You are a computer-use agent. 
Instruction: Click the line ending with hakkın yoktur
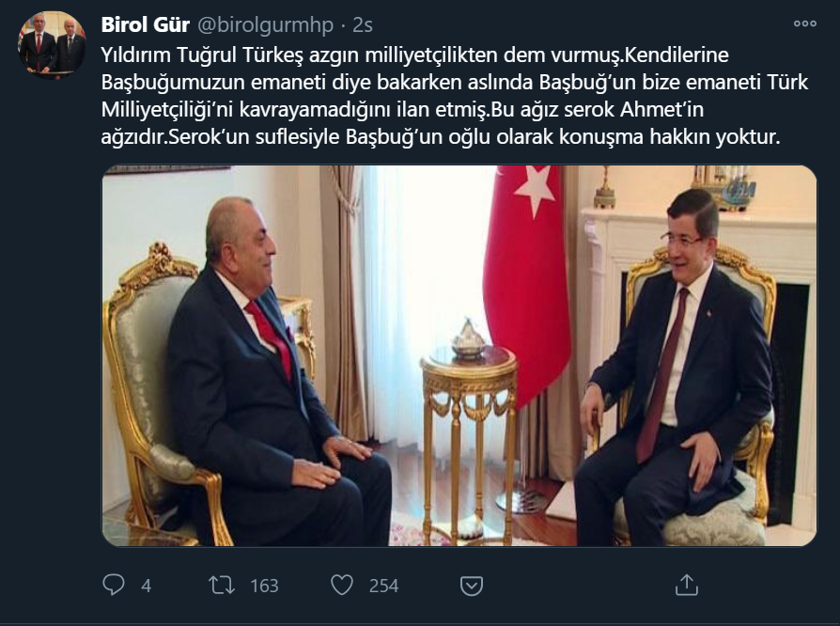[441, 136]
